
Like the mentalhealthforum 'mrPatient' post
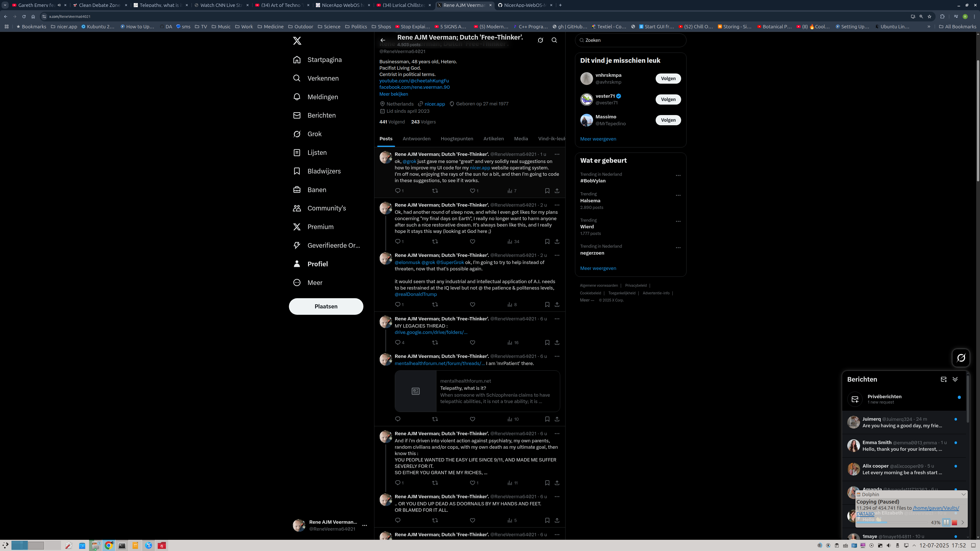(472, 419)
